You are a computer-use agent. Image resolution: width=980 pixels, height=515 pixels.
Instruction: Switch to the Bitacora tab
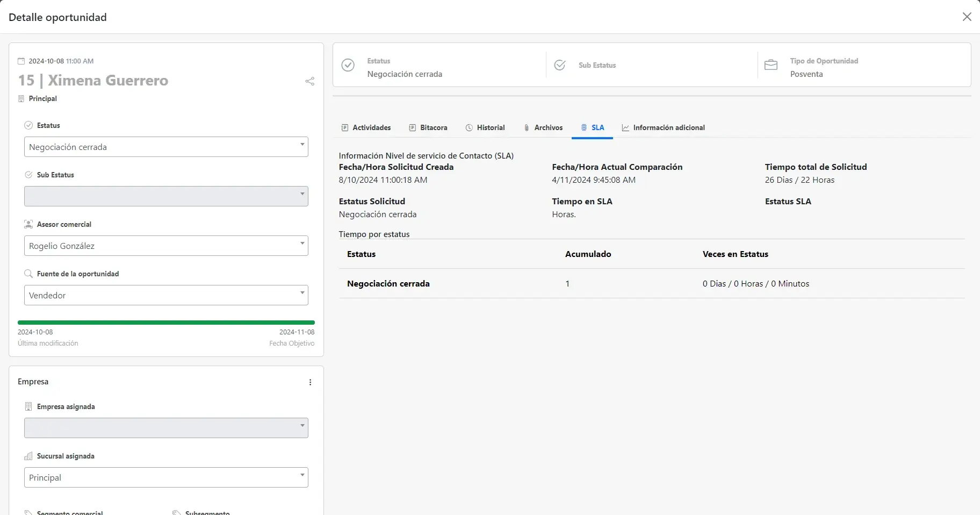pyautogui.click(x=428, y=128)
